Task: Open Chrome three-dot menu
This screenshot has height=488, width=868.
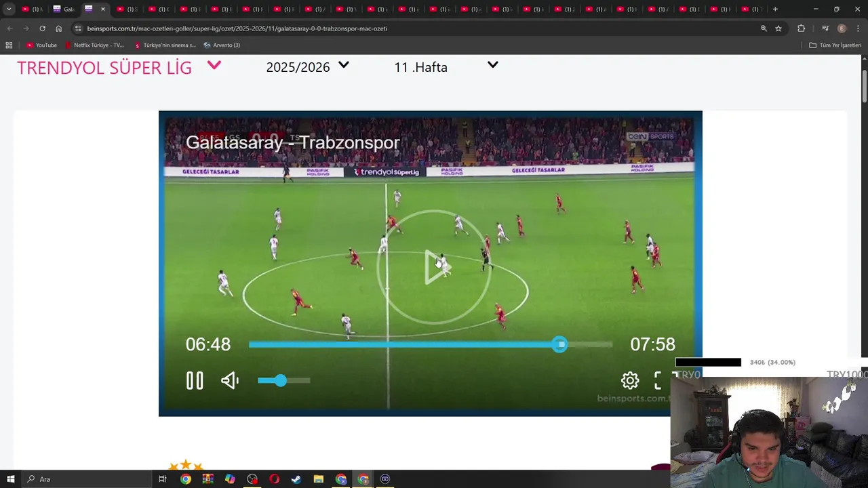Action: (858, 28)
